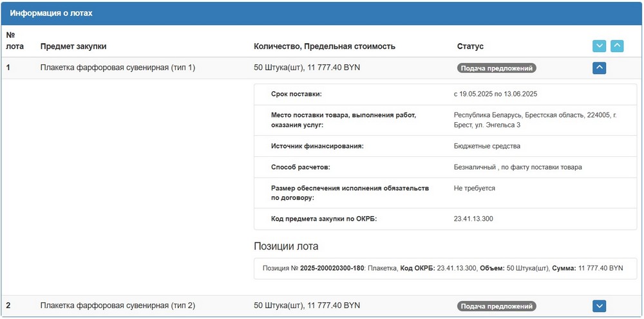Viewport: 644px width, 319px height.
Task: Select lot «Плакетка фарфоровая сувенирная (тип 2)»
Action: click(117, 305)
